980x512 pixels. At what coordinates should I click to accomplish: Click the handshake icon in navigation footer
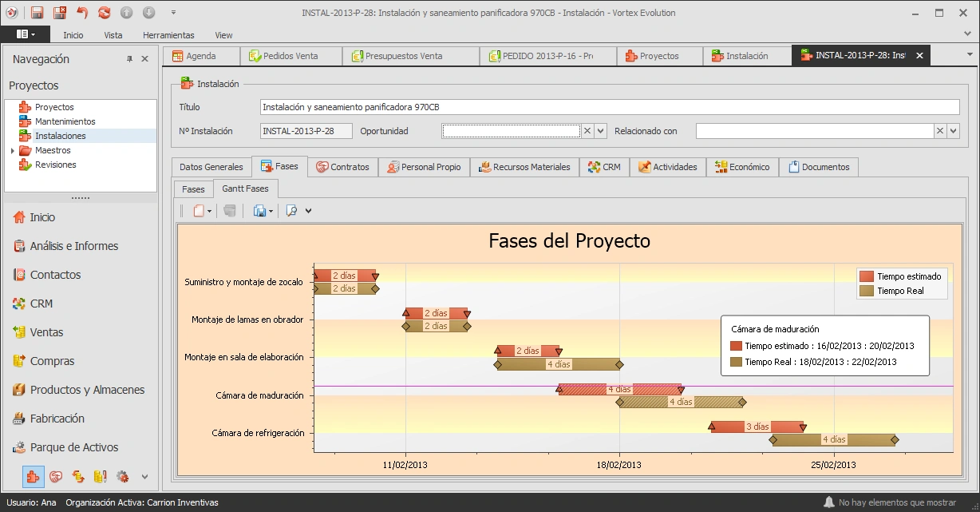pyautogui.click(x=56, y=477)
